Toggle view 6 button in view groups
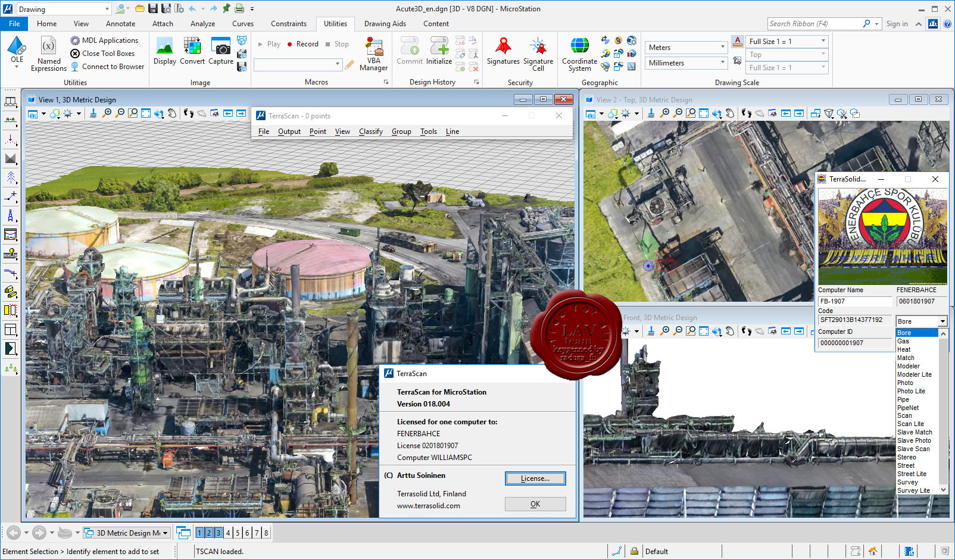955x560 pixels. click(247, 533)
